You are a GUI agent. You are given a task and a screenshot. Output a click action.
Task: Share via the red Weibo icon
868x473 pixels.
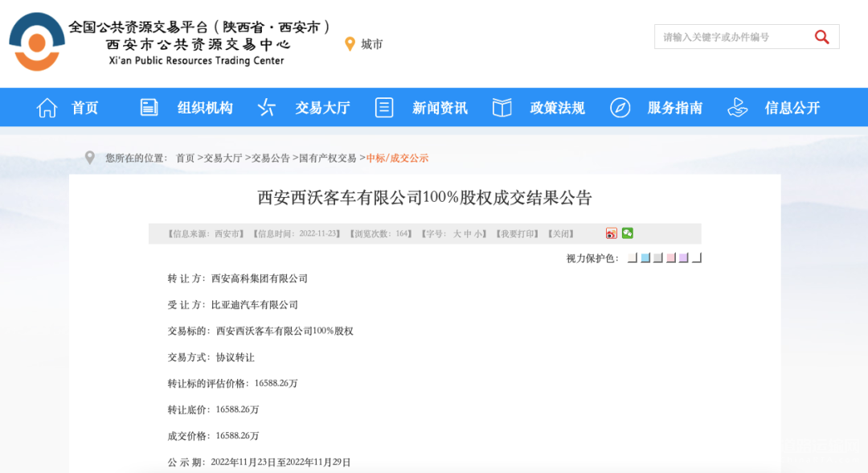[611, 233]
